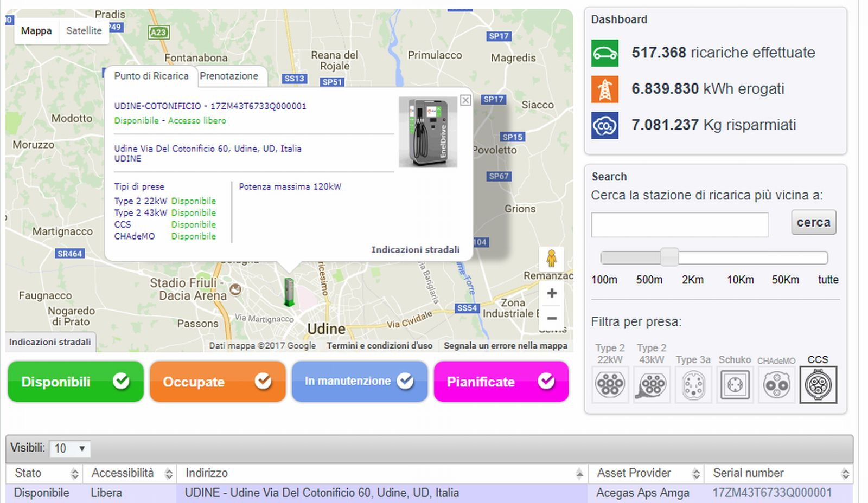Zoom out the map with minus button

[x=552, y=318]
